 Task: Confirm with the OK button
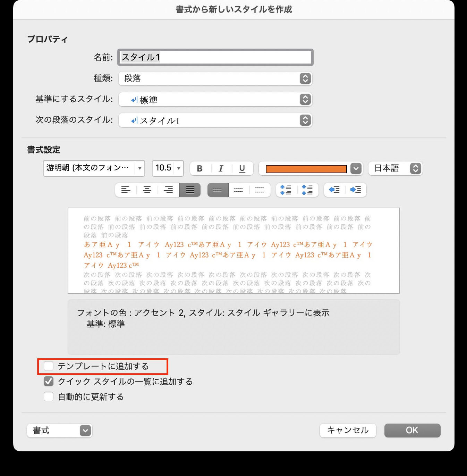point(413,431)
